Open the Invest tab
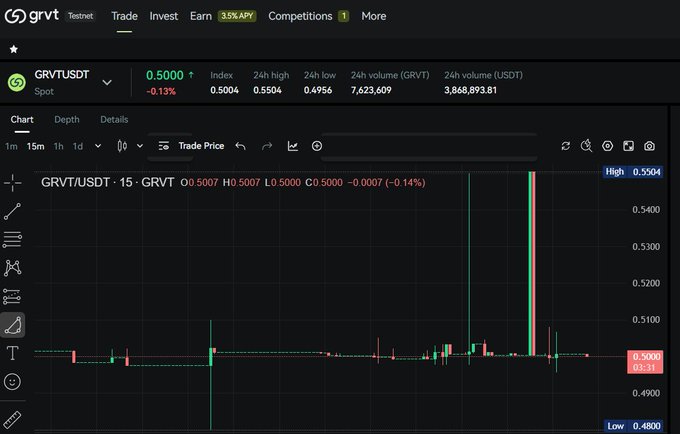 [163, 16]
